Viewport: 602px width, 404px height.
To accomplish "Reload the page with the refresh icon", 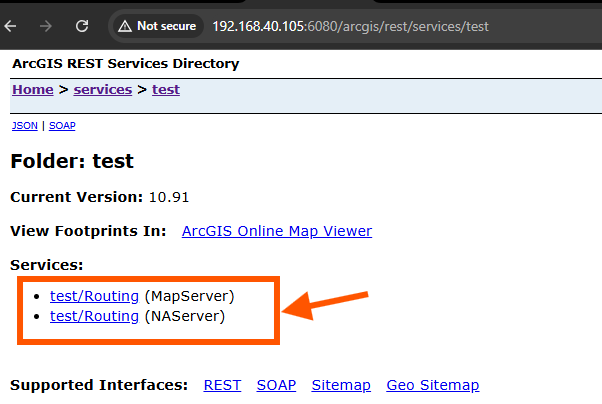I will tap(82, 26).
